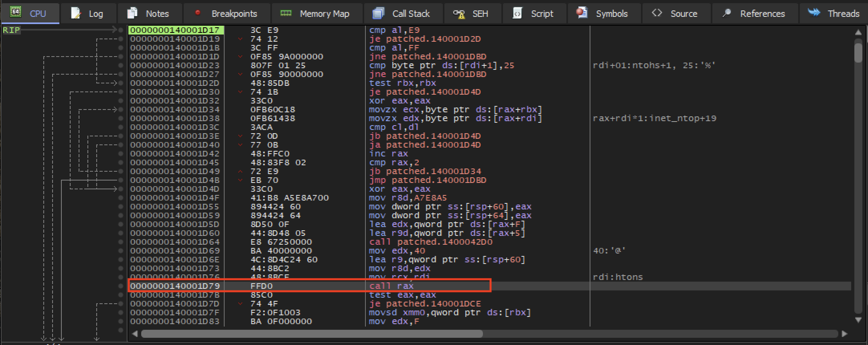Screen dimensions: 868x345
Task: Switch to Memory Map tab
Action: pos(317,13)
